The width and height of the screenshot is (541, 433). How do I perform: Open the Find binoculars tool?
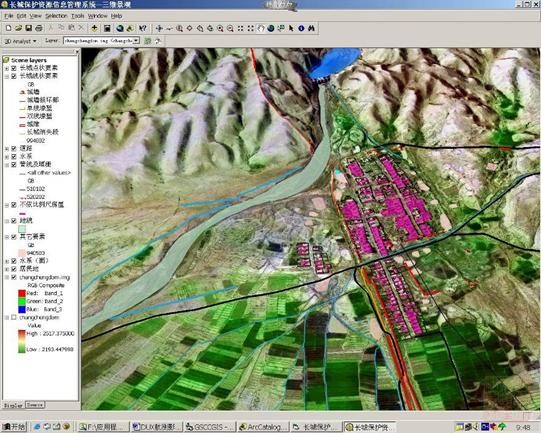[312, 28]
